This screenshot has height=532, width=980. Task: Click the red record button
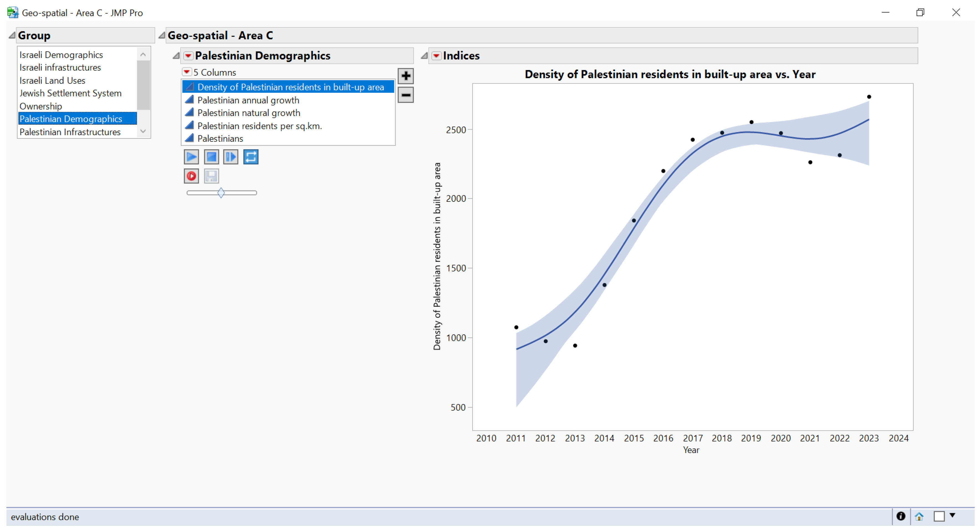pos(191,176)
